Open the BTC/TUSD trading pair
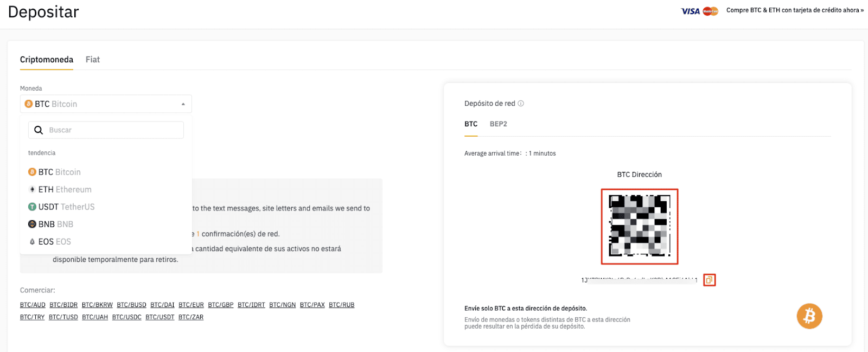Image resolution: width=868 pixels, height=352 pixels. coord(63,317)
